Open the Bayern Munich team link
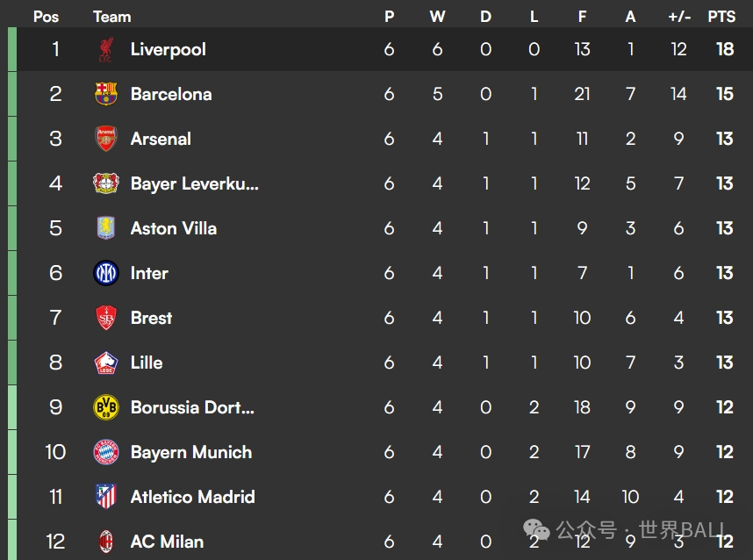The image size is (753, 560). (x=191, y=452)
